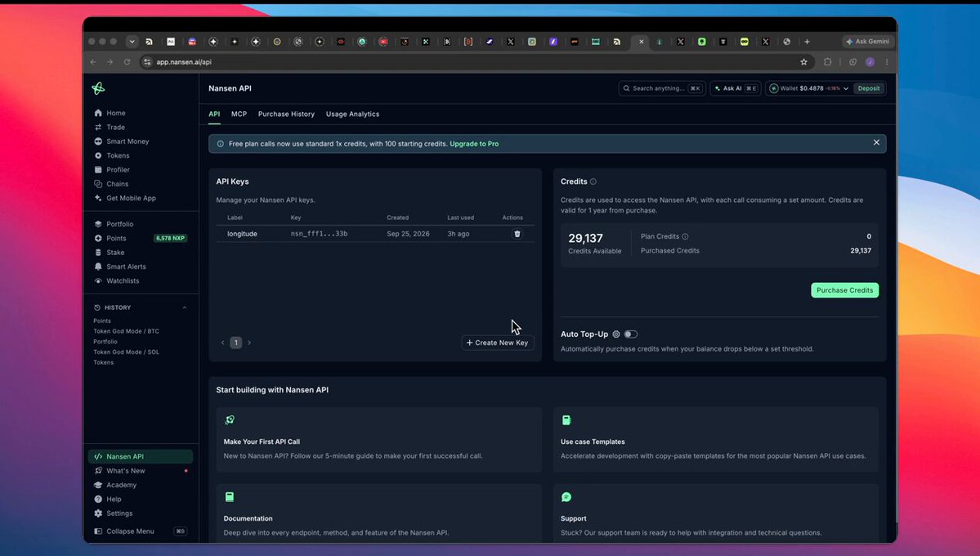The image size is (980, 556).
Task: Go to previous API keys page
Action: point(222,343)
